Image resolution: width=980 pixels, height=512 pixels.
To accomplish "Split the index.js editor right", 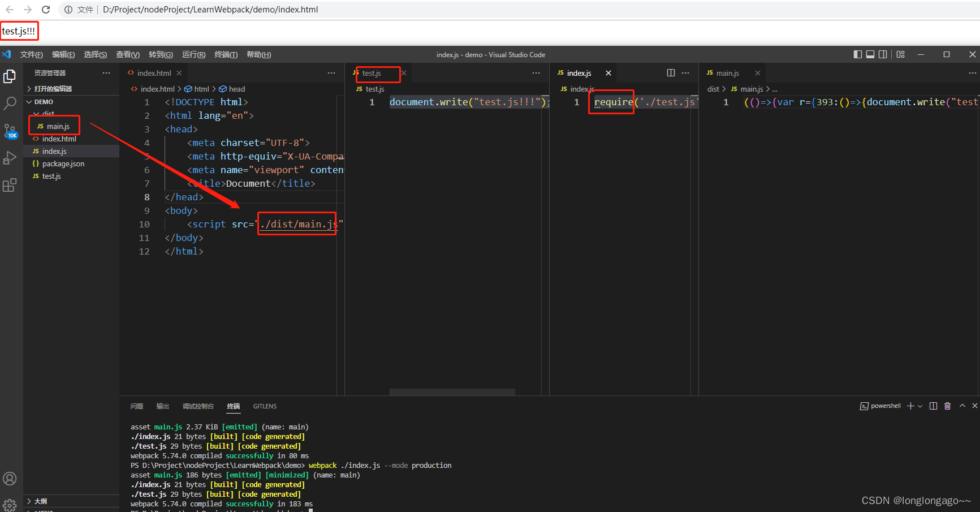I will (x=671, y=73).
